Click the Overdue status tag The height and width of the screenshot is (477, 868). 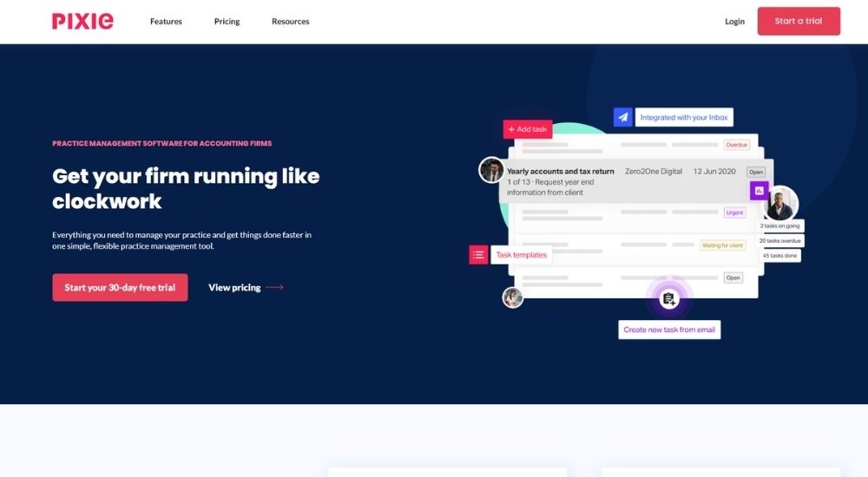point(737,145)
